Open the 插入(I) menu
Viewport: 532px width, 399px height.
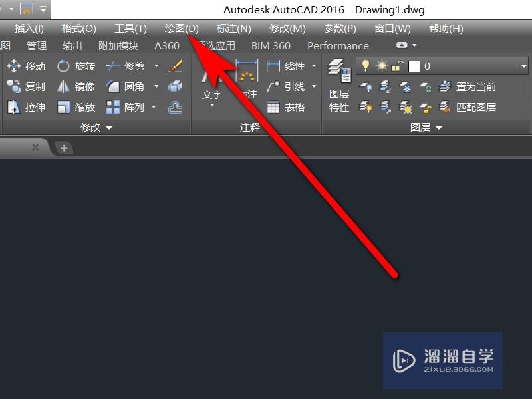pos(29,29)
